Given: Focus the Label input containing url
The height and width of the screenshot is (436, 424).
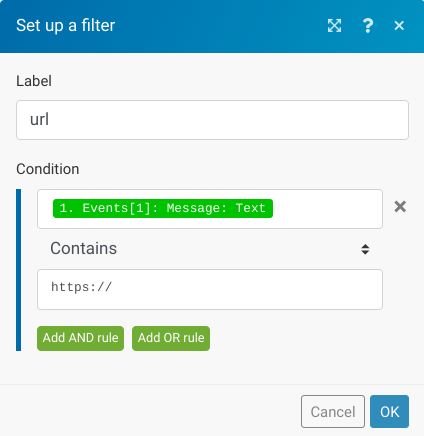Looking at the screenshot, I should [212, 120].
